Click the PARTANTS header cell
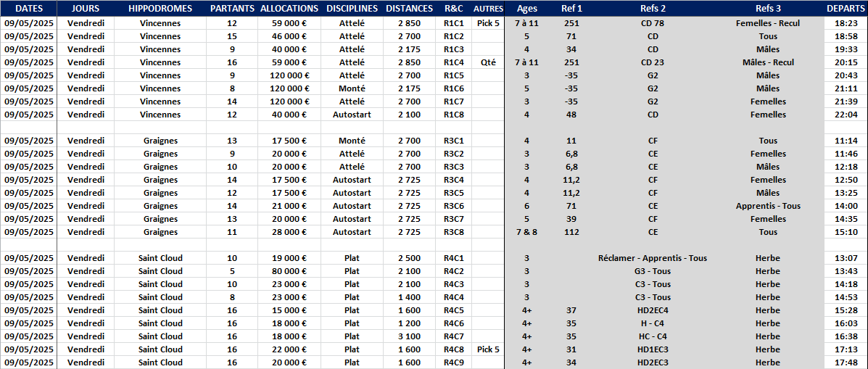The image size is (868, 369). point(232,8)
